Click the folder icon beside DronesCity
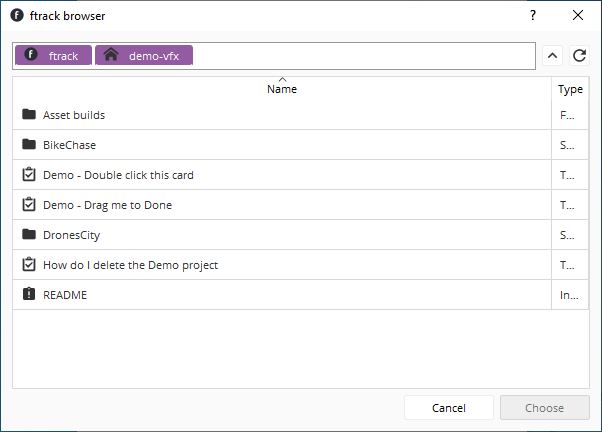 (x=29, y=234)
